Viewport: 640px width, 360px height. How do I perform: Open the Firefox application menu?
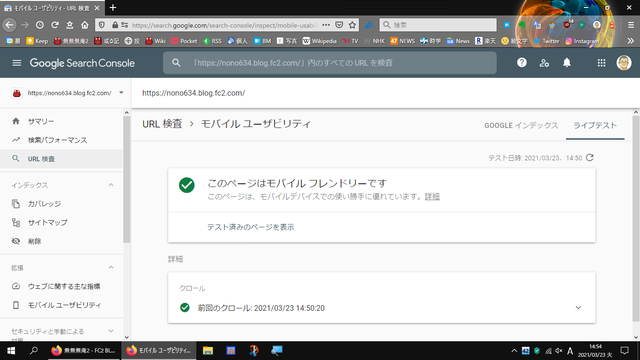pyautogui.click(x=631, y=25)
